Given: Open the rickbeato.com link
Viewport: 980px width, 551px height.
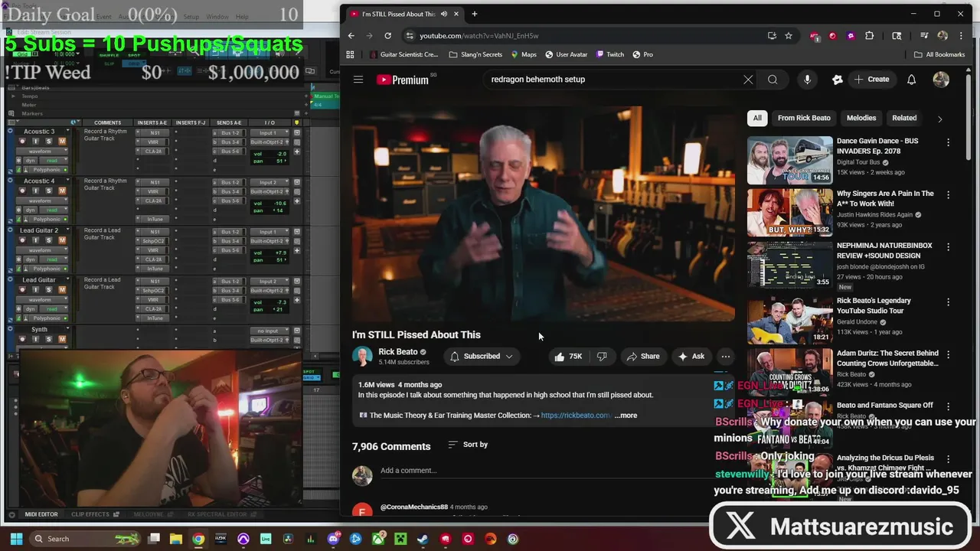Looking at the screenshot, I should [576, 416].
